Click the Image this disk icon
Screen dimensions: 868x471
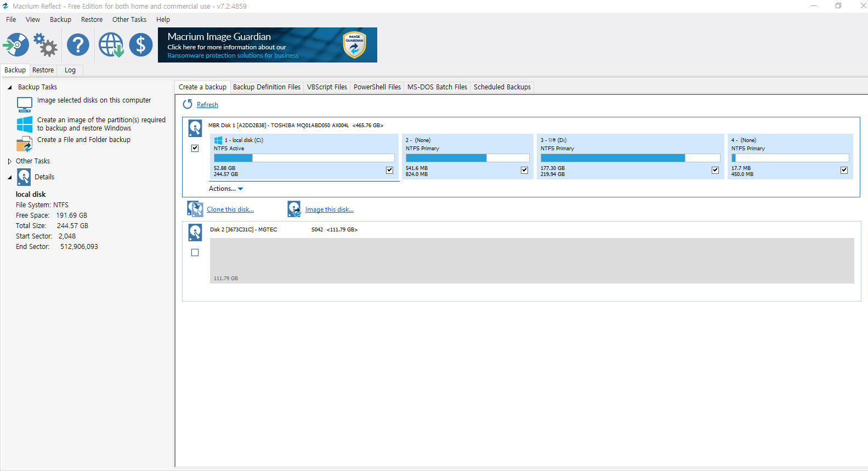tap(294, 209)
